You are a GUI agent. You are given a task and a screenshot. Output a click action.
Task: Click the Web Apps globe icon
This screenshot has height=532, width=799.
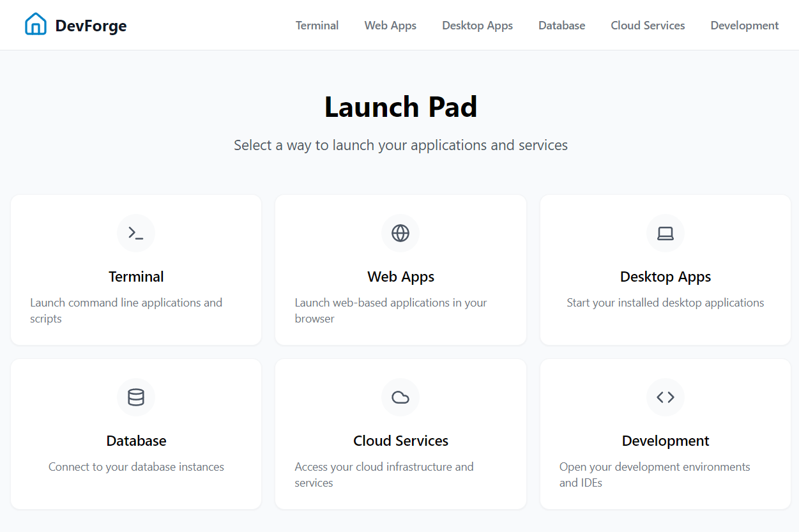(x=400, y=233)
